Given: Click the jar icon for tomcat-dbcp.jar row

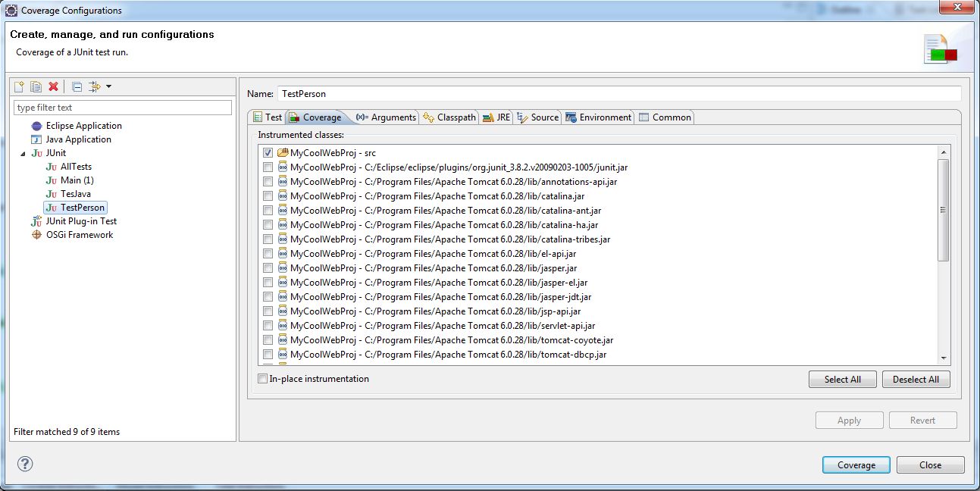Looking at the screenshot, I should pos(283,355).
